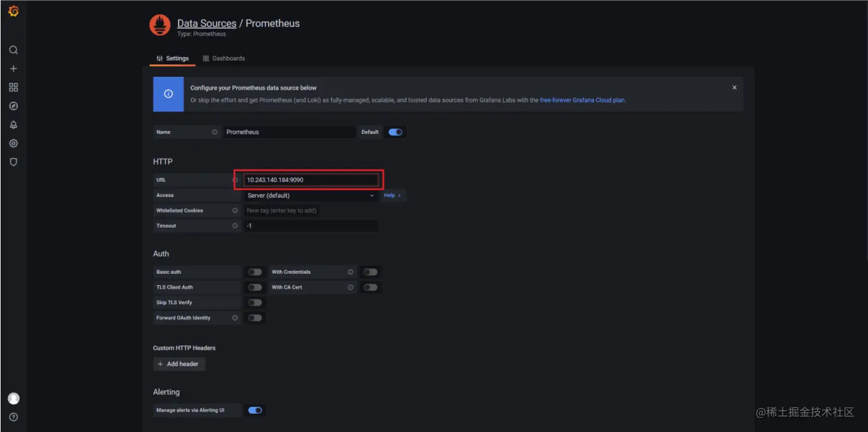Viewport: 868px width, 432px height.
Task: Open the Server Admin shield icon
Action: point(14,162)
